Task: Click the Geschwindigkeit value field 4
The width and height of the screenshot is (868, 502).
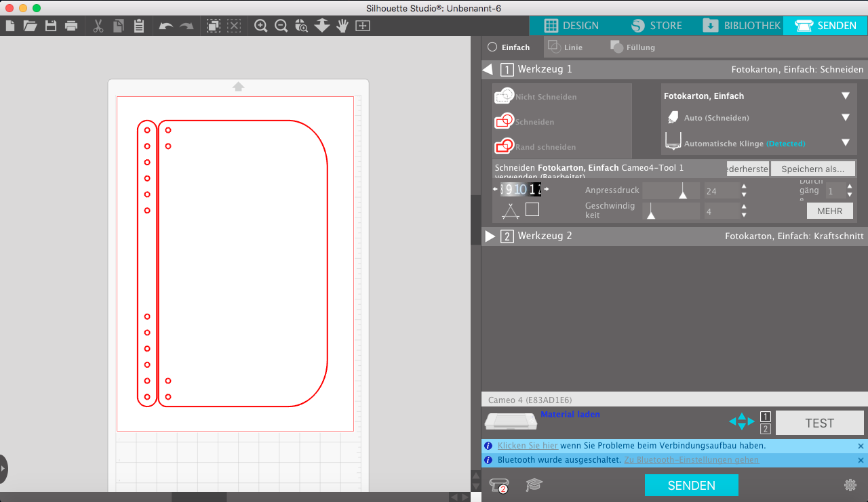Action: pos(722,211)
